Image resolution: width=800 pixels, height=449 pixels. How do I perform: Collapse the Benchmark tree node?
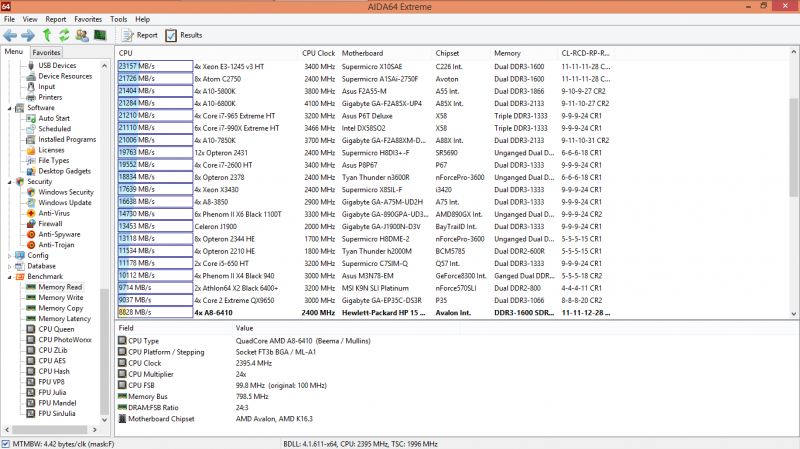click(10, 277)
